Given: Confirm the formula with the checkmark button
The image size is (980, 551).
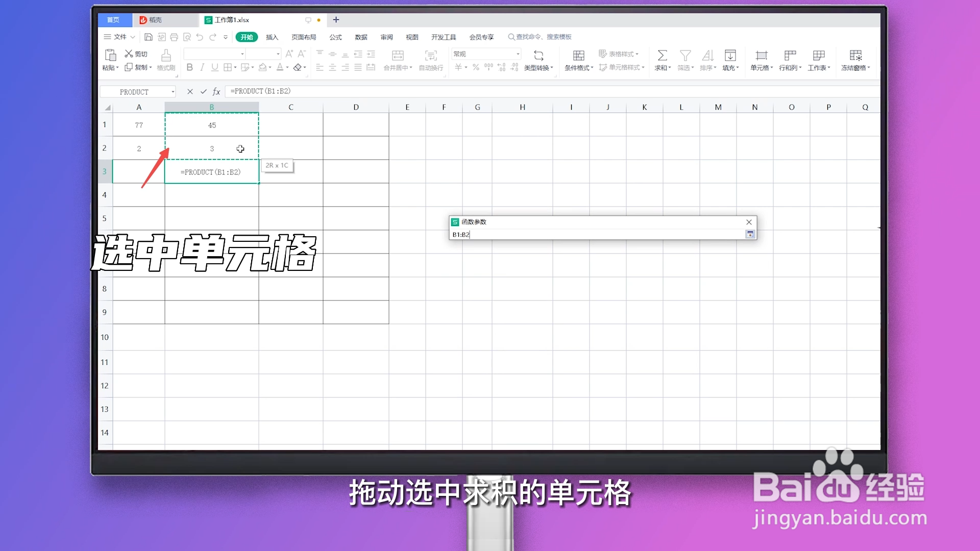Looking at the screenshot, I should click(204, 91).
